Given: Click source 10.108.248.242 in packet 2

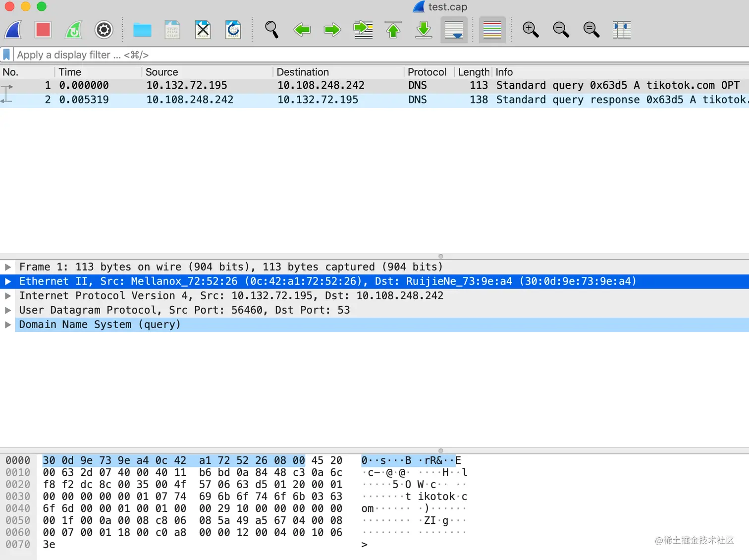Looking at the screenshot, I should (190, 100).
